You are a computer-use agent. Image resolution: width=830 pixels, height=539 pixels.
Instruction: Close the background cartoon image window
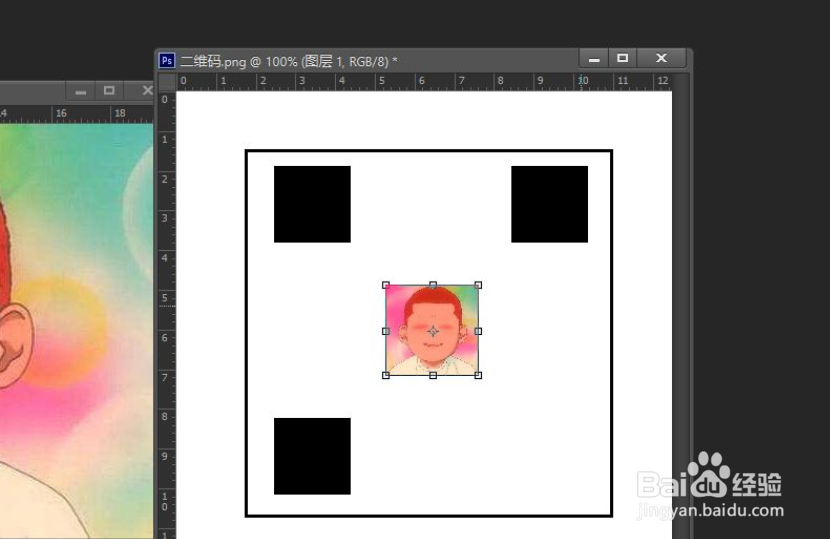146,91
